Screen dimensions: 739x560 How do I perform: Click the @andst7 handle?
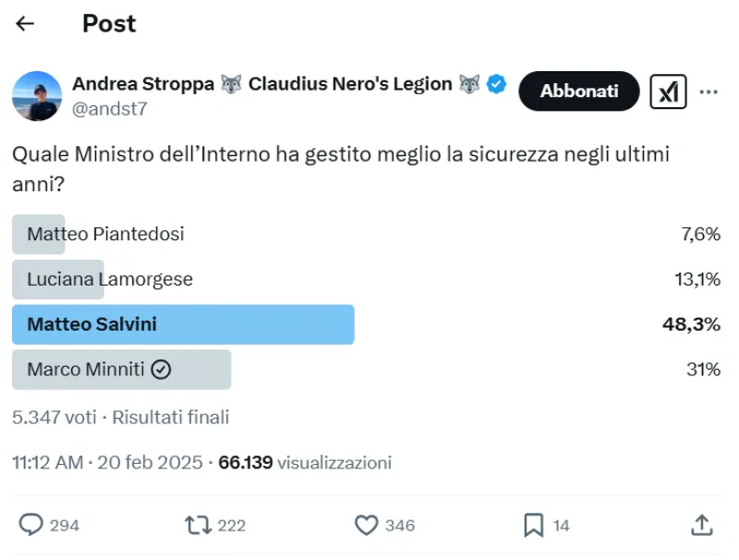coord(109,108)
